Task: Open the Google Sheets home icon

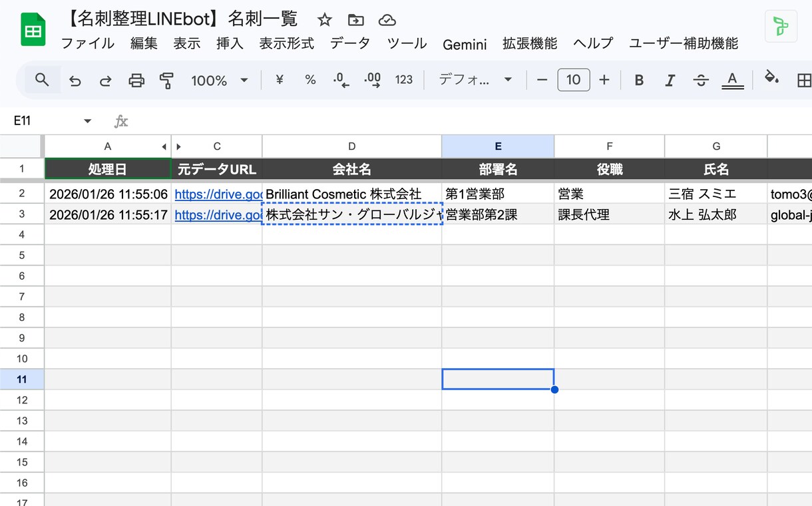Action: coord(33,31)
